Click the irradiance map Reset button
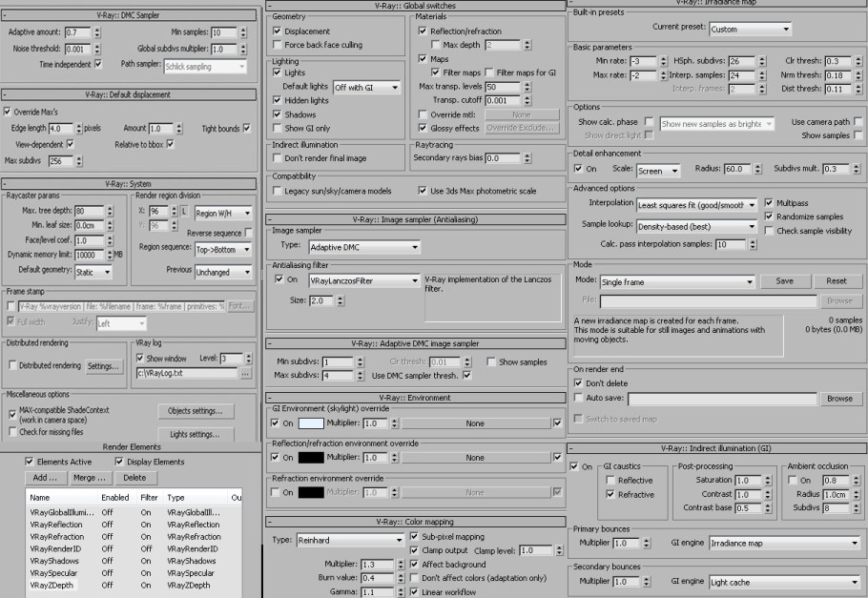 (x=837, y=281)
